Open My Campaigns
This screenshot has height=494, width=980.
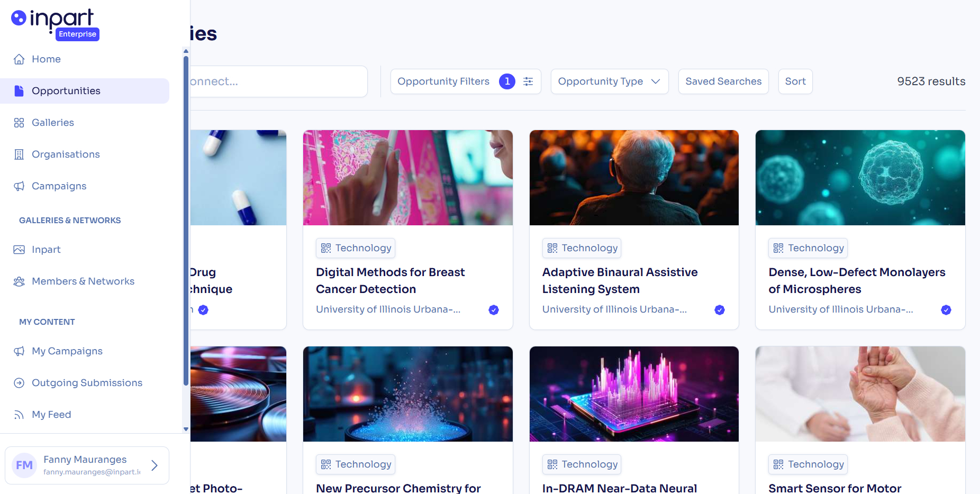[85, 351]
